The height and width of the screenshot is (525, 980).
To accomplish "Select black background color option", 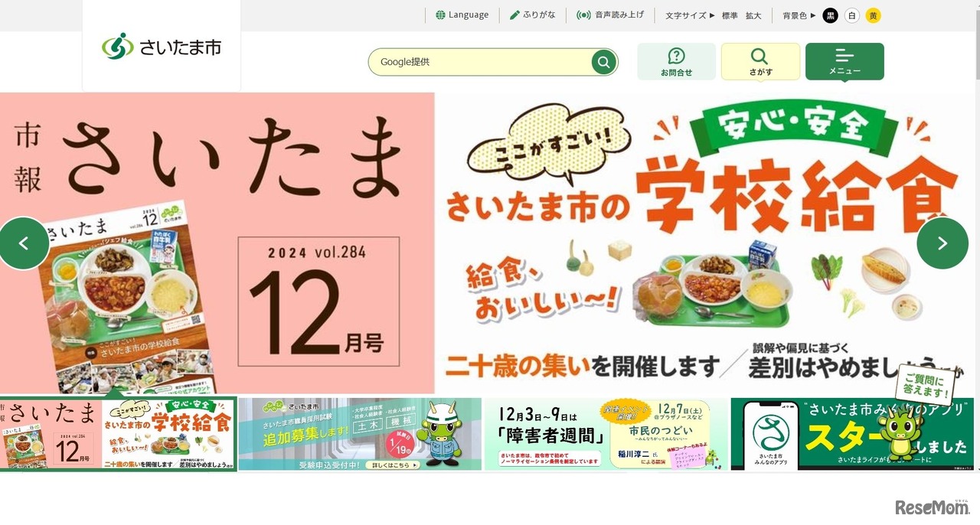I will 830,15.
